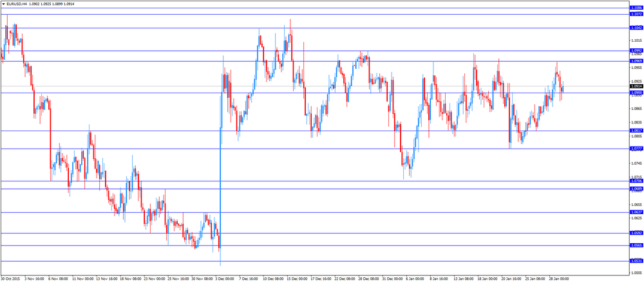The height and width of the screenshot is (283, 644).
Task: Click the 1.0865 price scale value
Action: pyautogui.click(x=636, y=109)
